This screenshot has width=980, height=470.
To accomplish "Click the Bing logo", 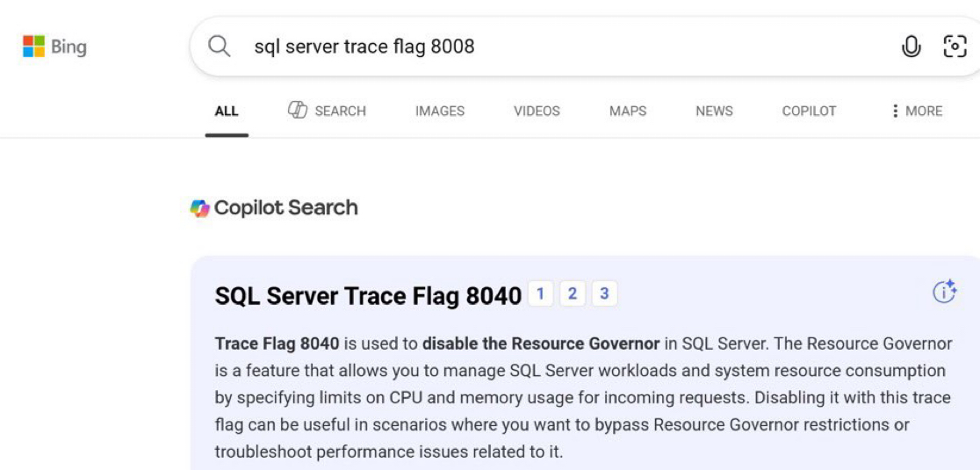I will tap(54, 47).
